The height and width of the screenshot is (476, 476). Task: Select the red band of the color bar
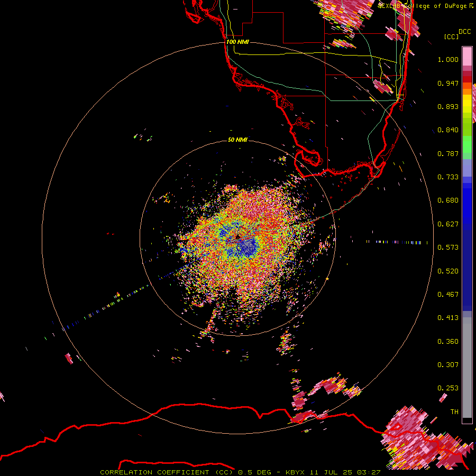click(x=467, y=79)
